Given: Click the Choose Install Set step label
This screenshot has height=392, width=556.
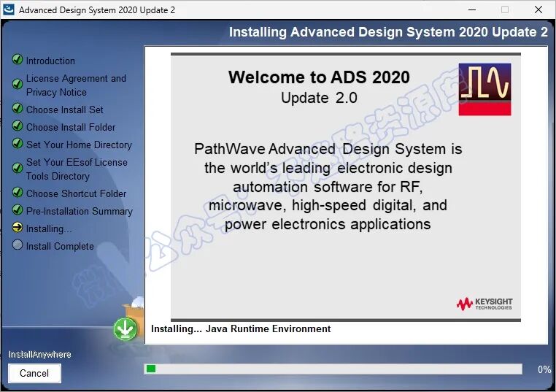Looking at the screenshot, I should (64, 109).
